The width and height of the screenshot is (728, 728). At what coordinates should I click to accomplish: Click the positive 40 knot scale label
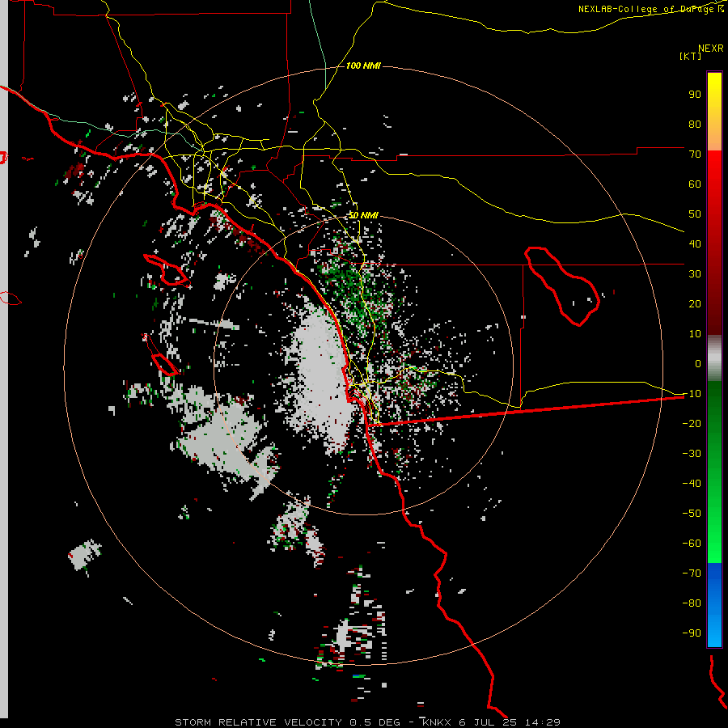pyautogui.click(x=695, y=243)
